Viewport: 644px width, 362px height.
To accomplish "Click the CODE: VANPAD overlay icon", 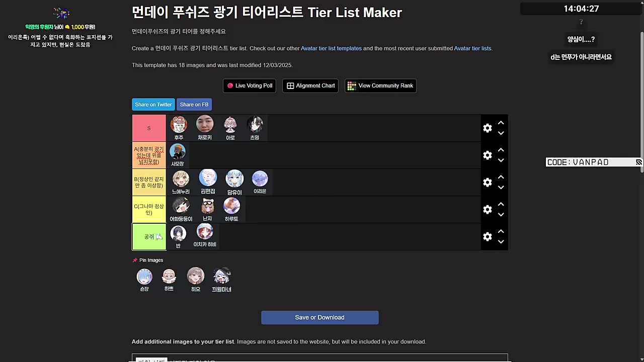I will coord(638,162).
